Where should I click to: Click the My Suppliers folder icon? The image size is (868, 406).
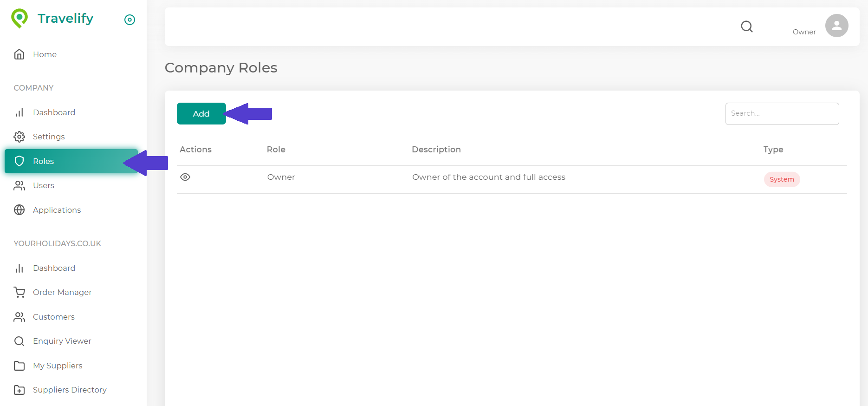tap(19, 366)
